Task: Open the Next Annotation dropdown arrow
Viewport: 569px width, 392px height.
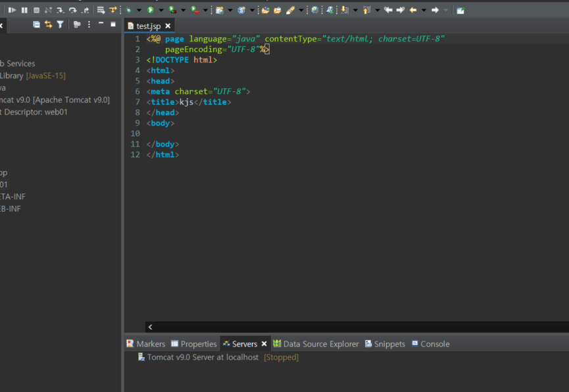Action: (355, 10)
